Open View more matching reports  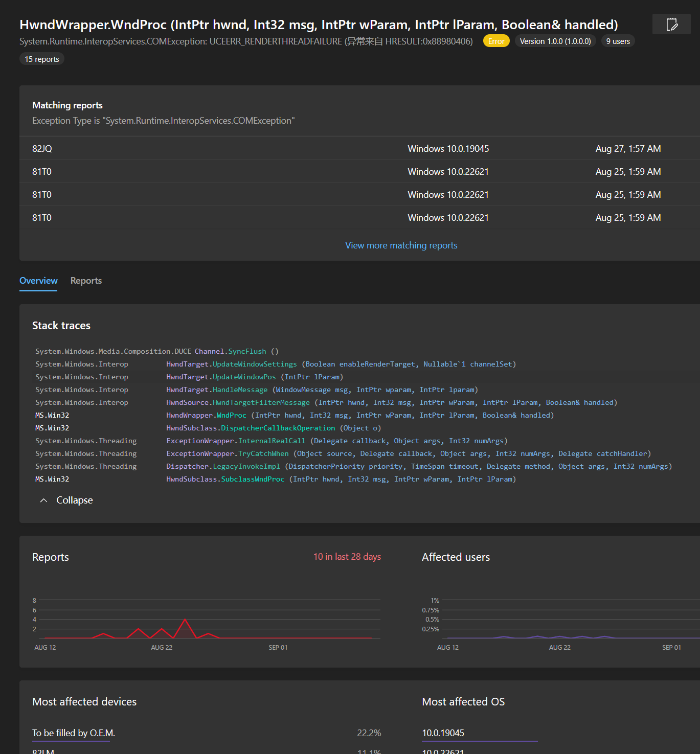click(x=401, y=245)
